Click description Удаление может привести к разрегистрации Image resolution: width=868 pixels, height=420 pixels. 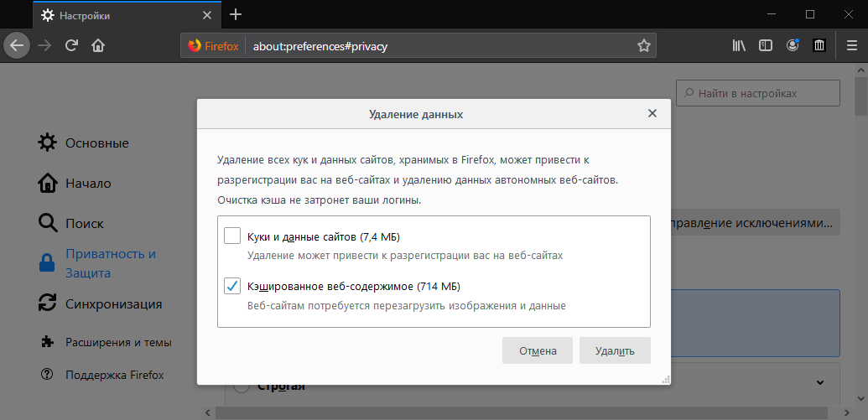405,256
